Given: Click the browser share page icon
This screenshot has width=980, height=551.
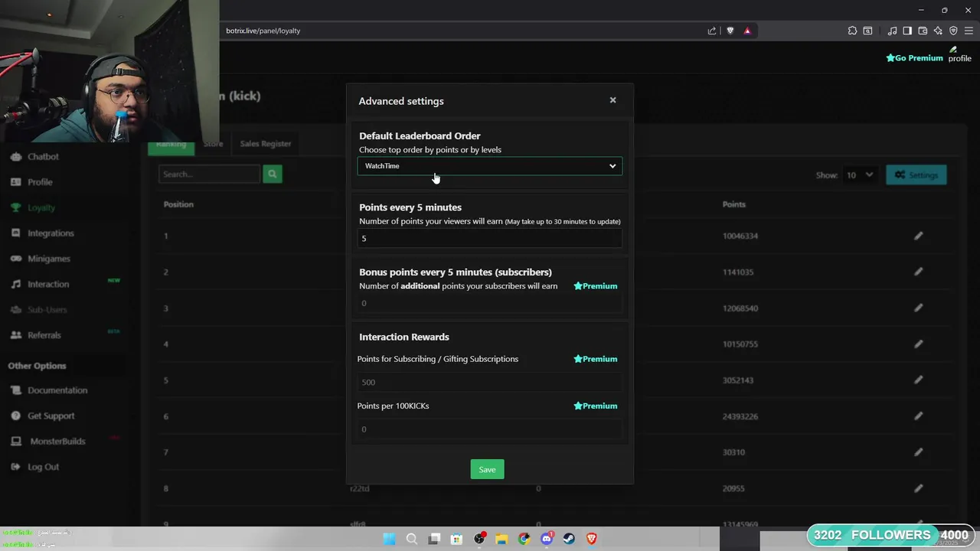Looking at the screenshot, I should pyautogui.click(x=712, y=31).
